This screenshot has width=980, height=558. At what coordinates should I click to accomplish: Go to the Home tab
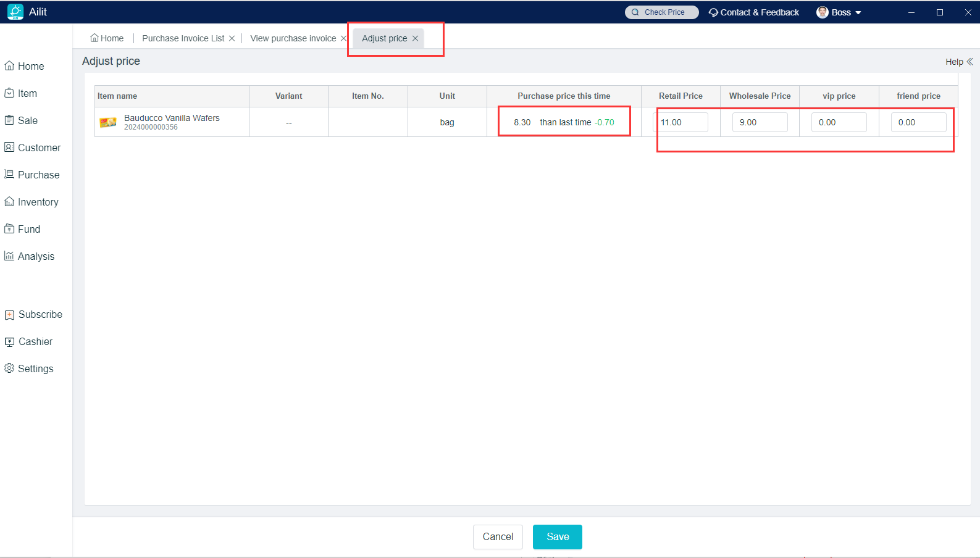coord(107,38)
